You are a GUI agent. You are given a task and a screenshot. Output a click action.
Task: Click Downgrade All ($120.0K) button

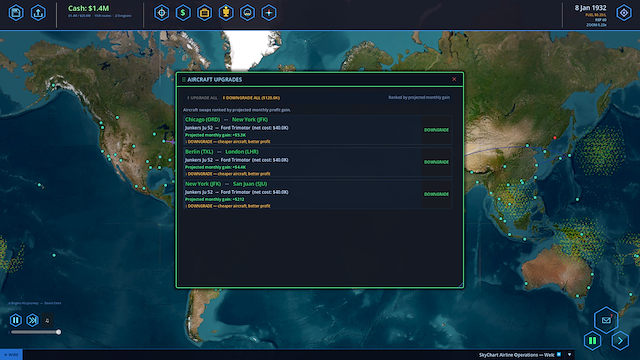[x=251, y=98]
